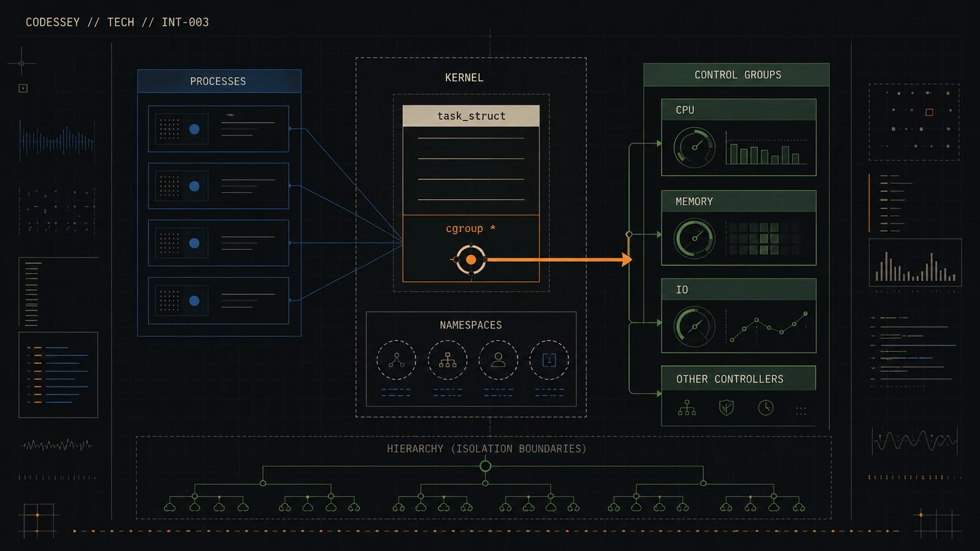The width and height of the screenshot is (980, 551).
Task: Select the MEMORY controller header
Action: click(739, 201)
